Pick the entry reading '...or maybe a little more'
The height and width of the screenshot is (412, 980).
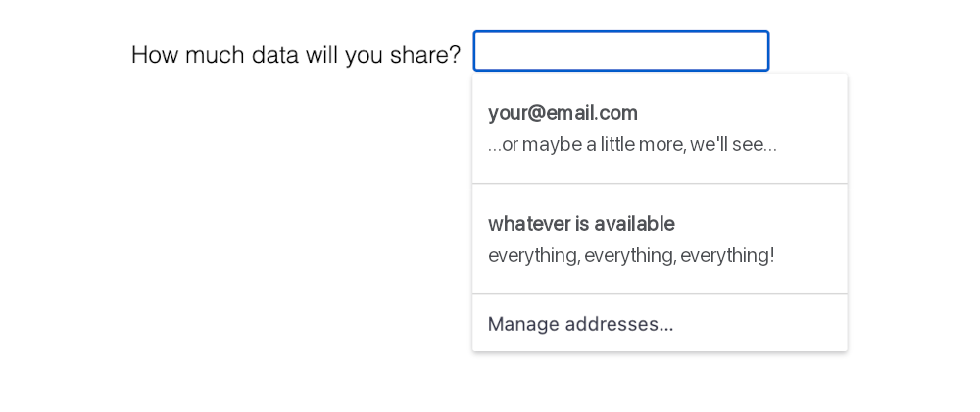click(x=632, y=145)
